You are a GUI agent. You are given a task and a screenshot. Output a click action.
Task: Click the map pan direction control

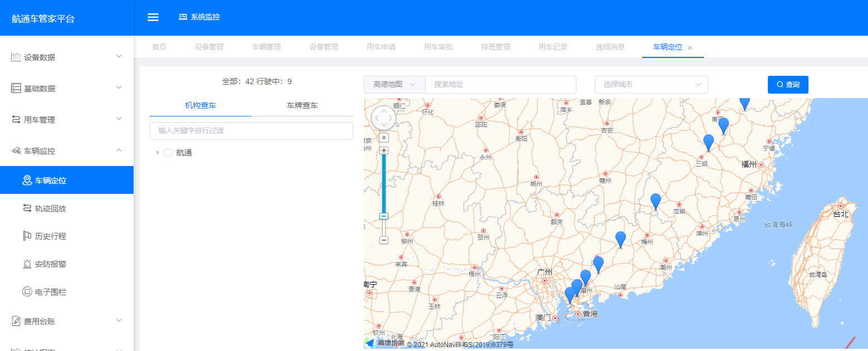(383, 118)
